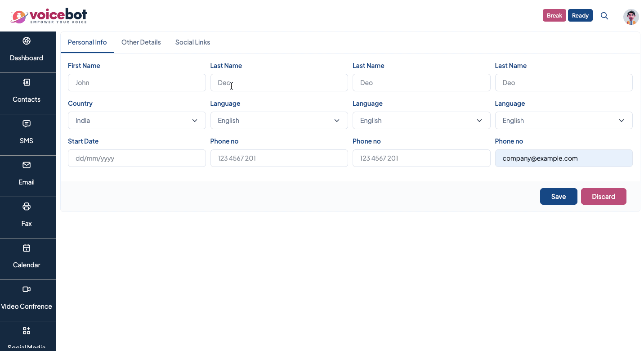Click the search magnifier icon
The height and width of the screenshot is (351, 644).
[604, 16]
